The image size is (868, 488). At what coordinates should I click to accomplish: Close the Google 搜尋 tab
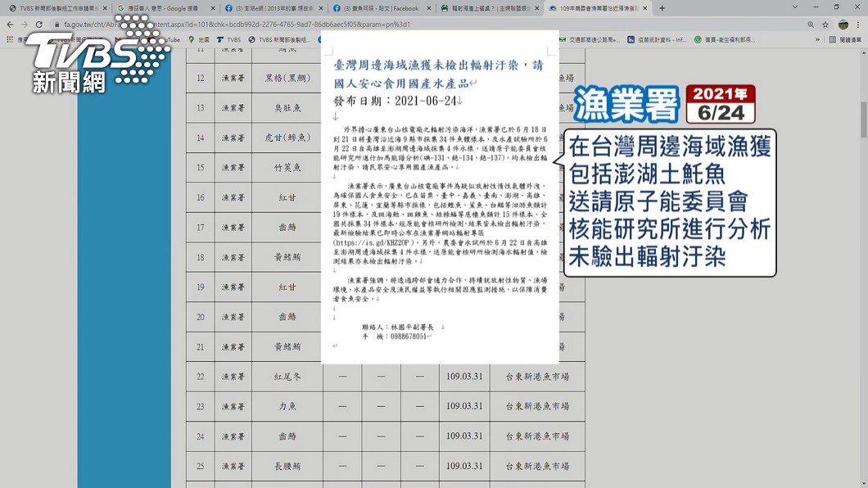213,8
